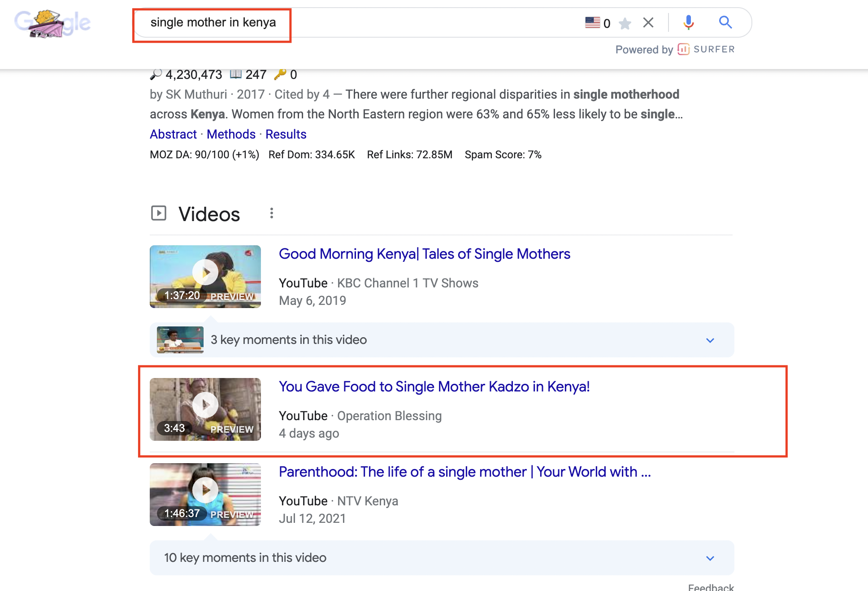Viewport: 868px width, 591px height.
Task: Expand 10 key moments in this video
Action: click(442, 558)
